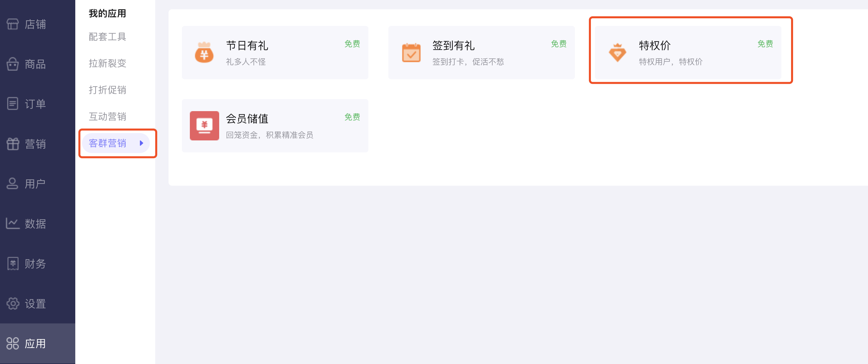Click the 订单 order list icon

tap(12, 104)
